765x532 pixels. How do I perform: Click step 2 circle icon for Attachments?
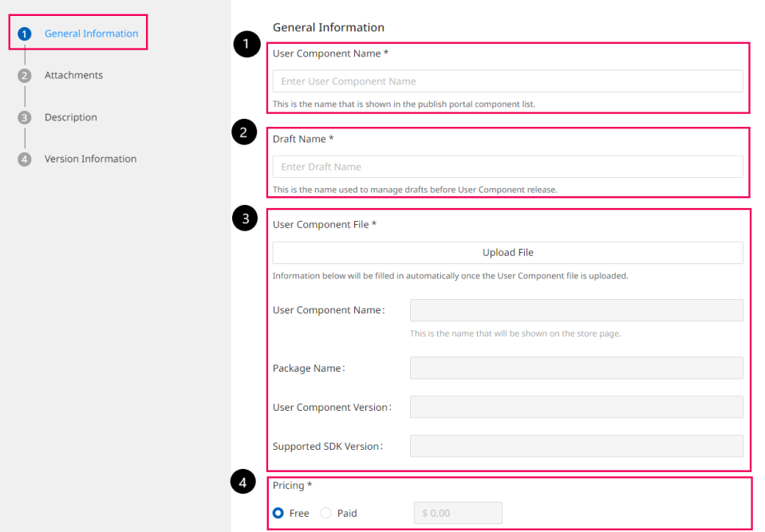pyautogui.click(x=25, y=76)
